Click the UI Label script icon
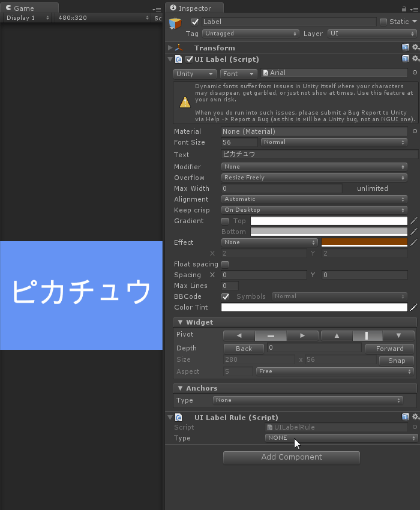This screenshot has width=420, height=510. pos(179,59)
